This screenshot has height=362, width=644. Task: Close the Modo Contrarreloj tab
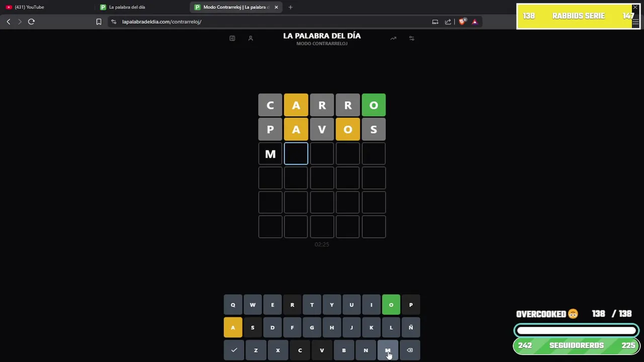click(x=276, y=7)
